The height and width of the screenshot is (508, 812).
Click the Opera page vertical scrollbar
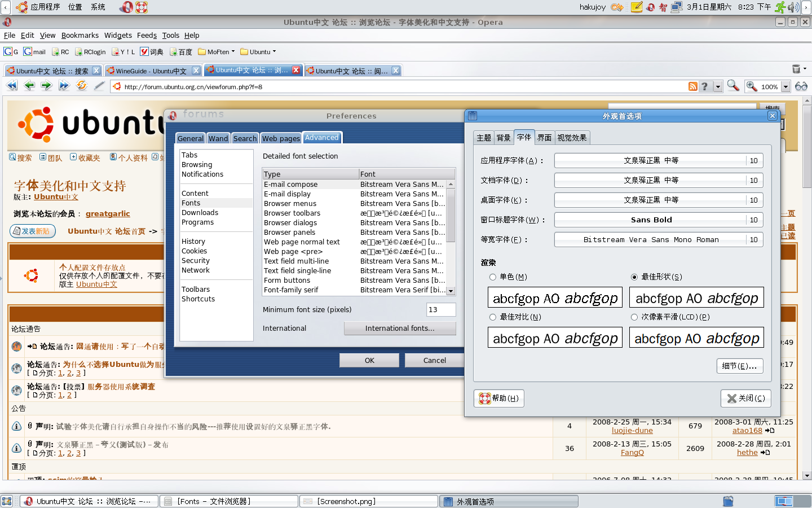807,147
